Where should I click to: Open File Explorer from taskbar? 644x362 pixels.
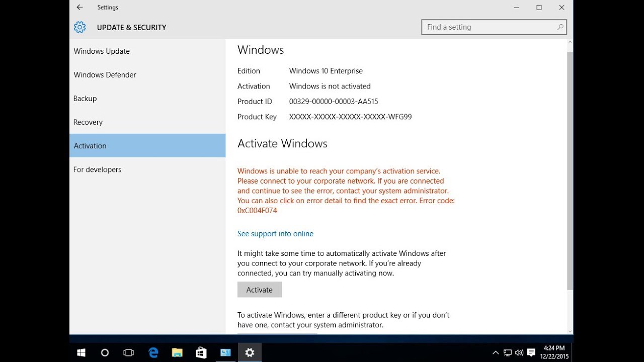tap(177, 352)
